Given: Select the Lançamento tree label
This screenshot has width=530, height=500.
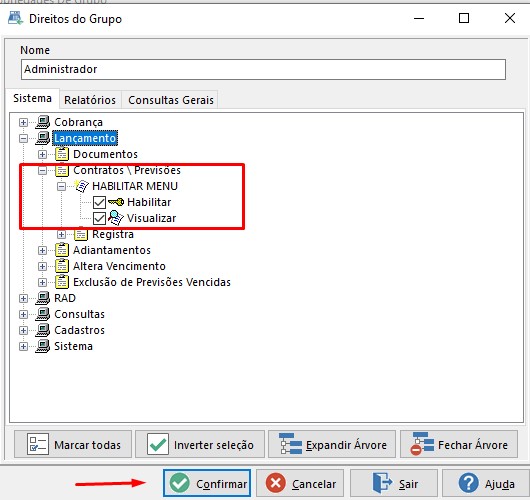Looking at the screenshot, I should point(85,138).
